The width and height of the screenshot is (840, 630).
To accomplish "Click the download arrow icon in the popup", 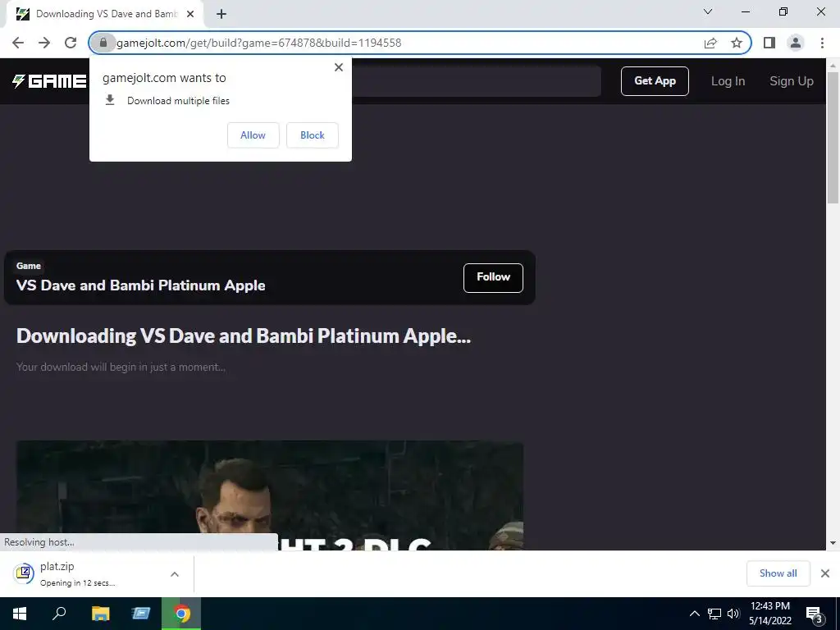I will click(110, 100).
